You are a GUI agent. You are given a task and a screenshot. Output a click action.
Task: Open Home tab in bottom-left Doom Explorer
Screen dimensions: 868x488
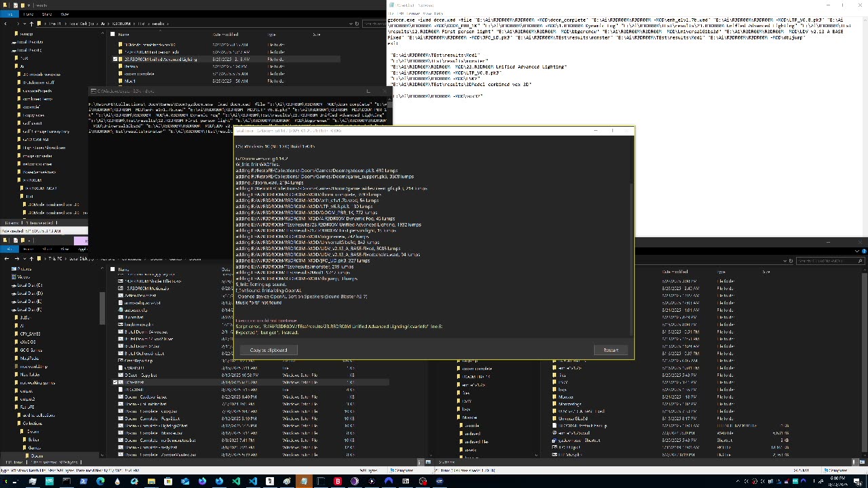point(29,249)
